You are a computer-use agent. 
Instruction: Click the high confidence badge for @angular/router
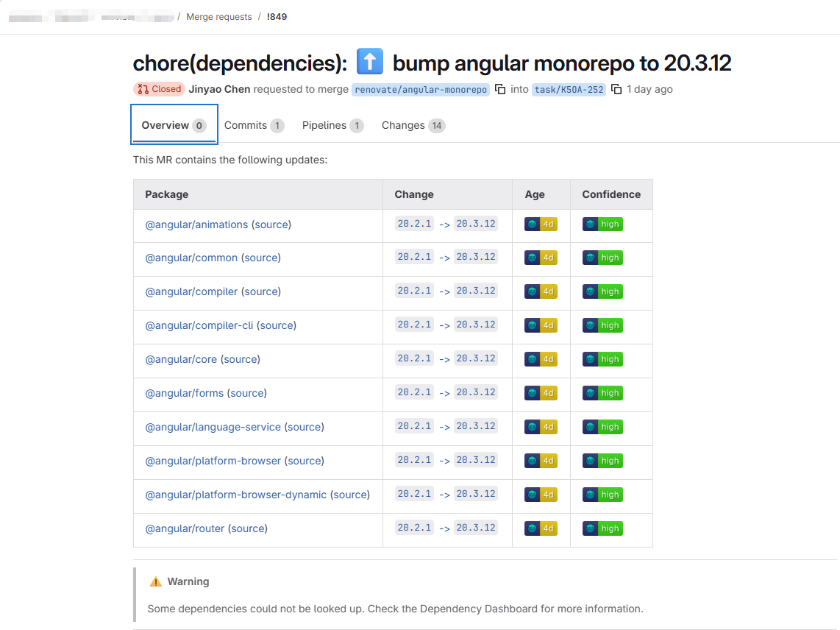click(x=602, y=528)
